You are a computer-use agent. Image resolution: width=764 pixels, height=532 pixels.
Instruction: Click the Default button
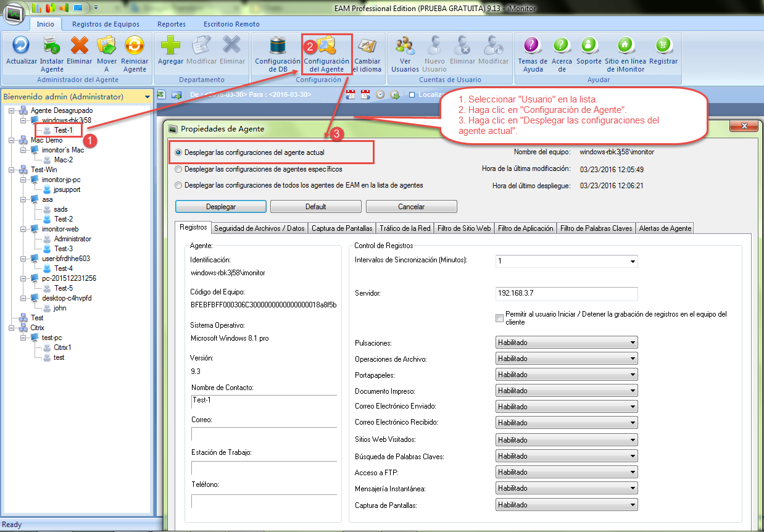pos(316,207)
